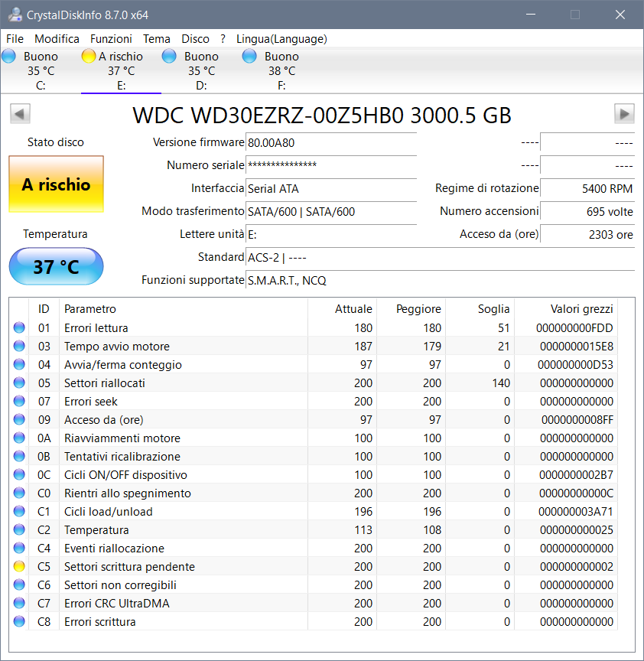Screen dimensions: 644x661
Task: Go to previous disk with left arrow
Action: tap(20, 114)
